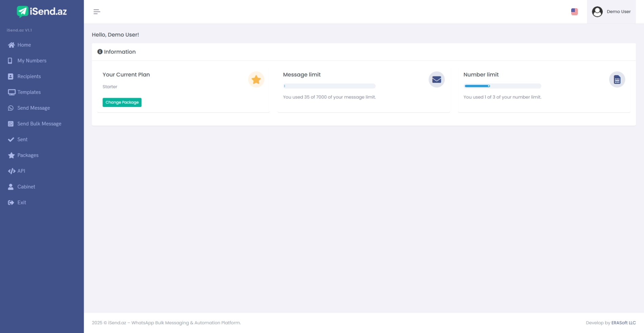The height and width of the screenshot is (333, 644).
Task: Click 'You used 35 of 7000' text
Action: point(329,97)
